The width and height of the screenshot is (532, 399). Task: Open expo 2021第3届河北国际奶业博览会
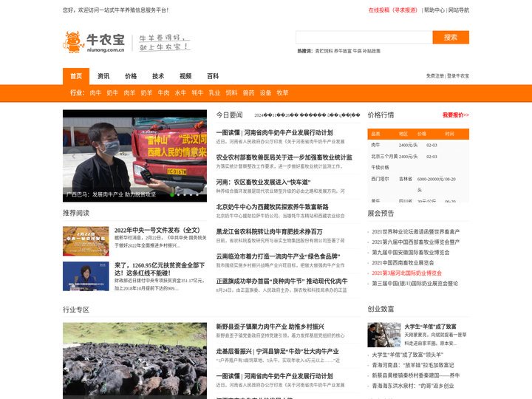point(407,273)
